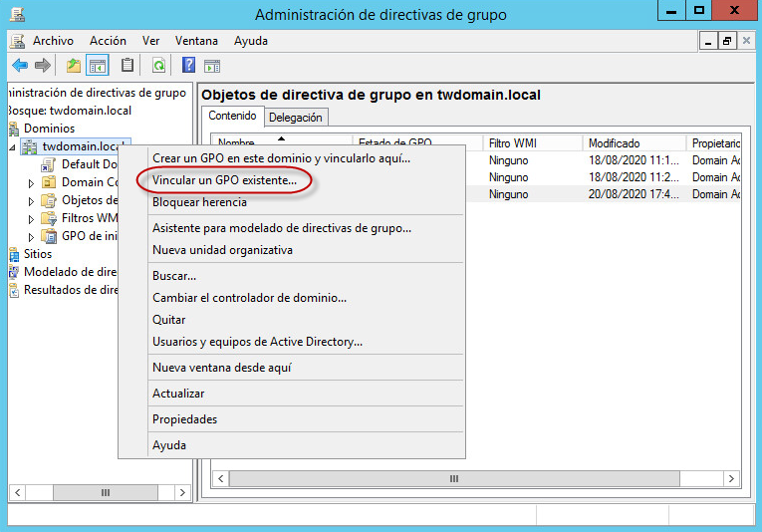Click the Back arrow toolbar icon

coord(19,66)
